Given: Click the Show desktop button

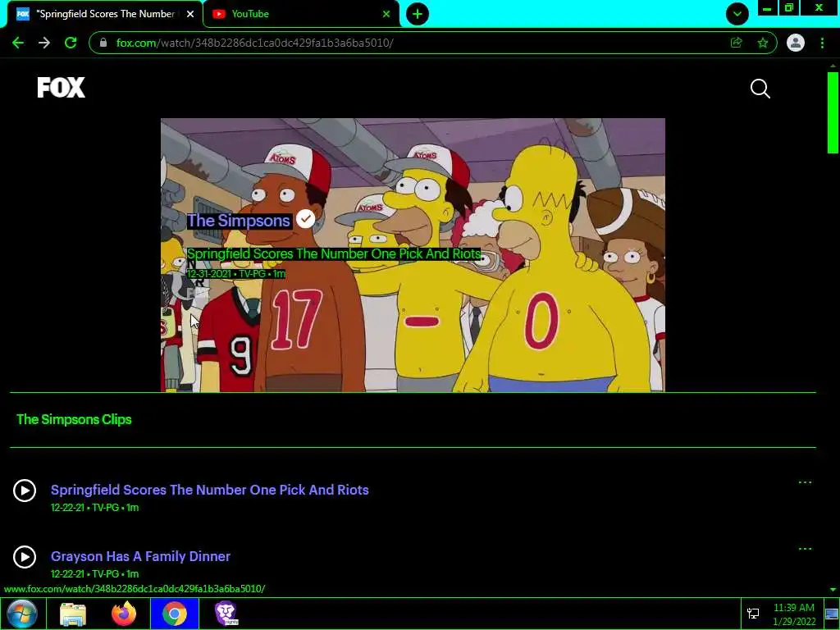Looking at the screenshot, I should [x=832, y=614].
